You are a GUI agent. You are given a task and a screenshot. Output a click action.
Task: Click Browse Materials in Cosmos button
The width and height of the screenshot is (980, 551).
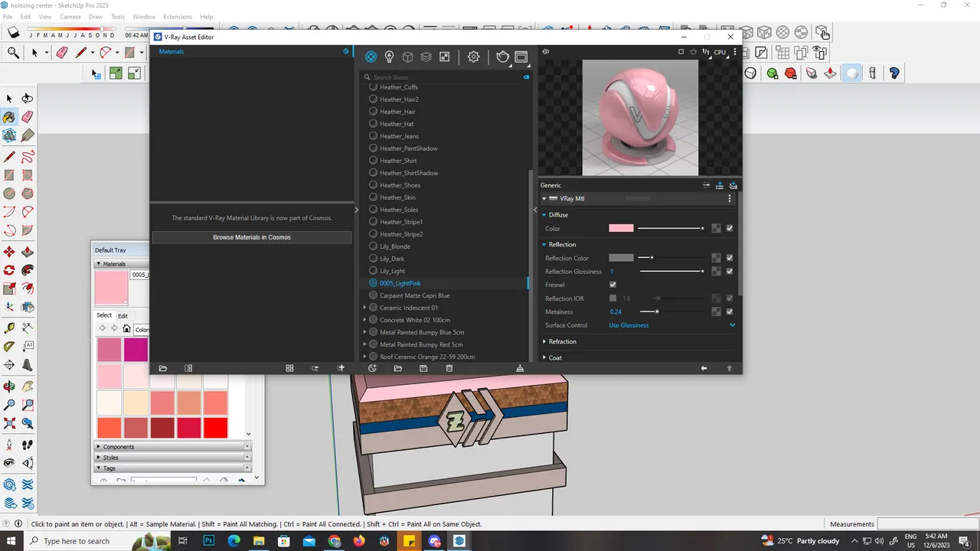(x=252, y=237)
